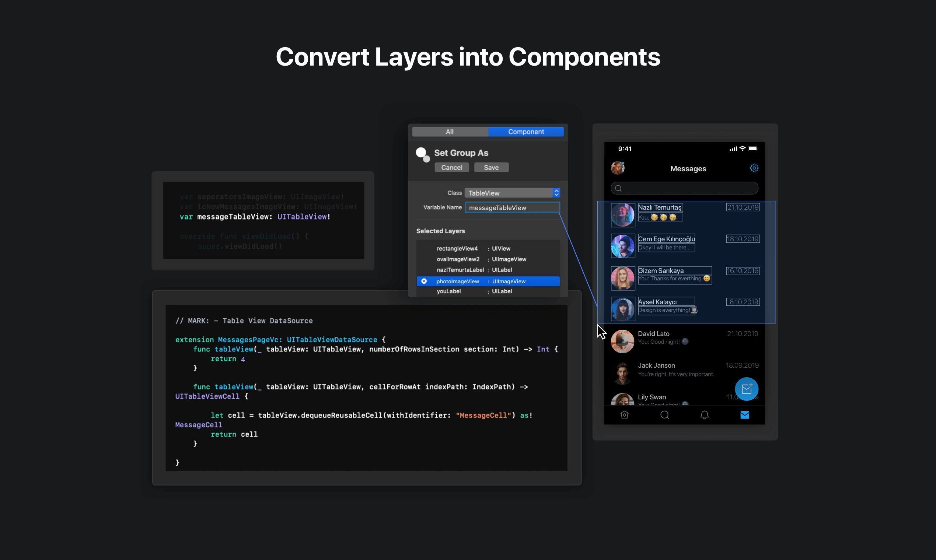Click the 'return 4' code line
Viewport: 936px width, 560px height.
pos(228,359)
